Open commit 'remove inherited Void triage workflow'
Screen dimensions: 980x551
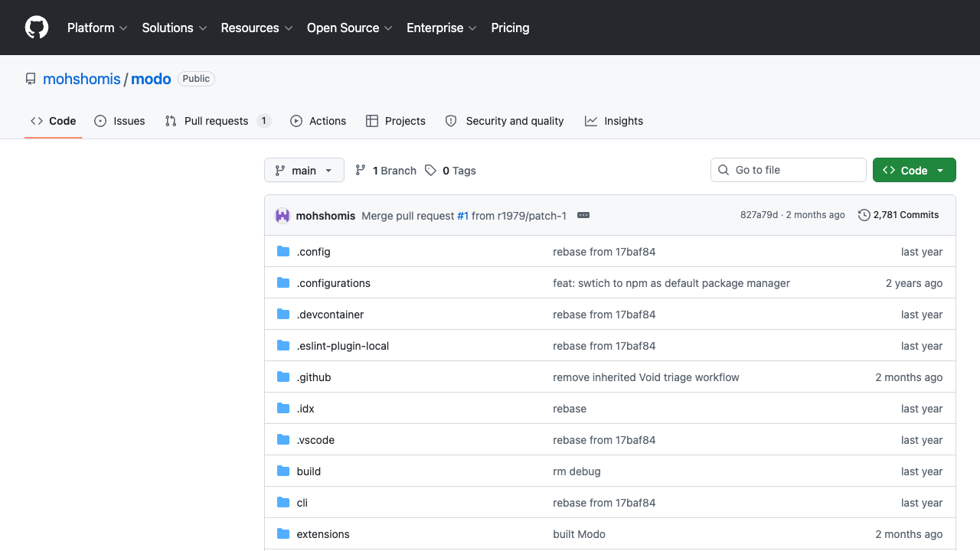[646, 377]
